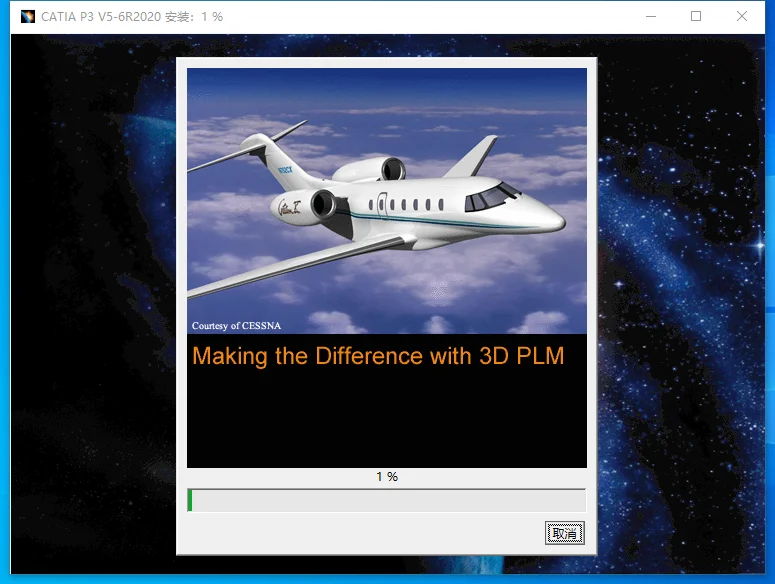Click the dialog's gray area beside 取消
The height and width of the screenshot is (584, 775).
pos(361,533)
